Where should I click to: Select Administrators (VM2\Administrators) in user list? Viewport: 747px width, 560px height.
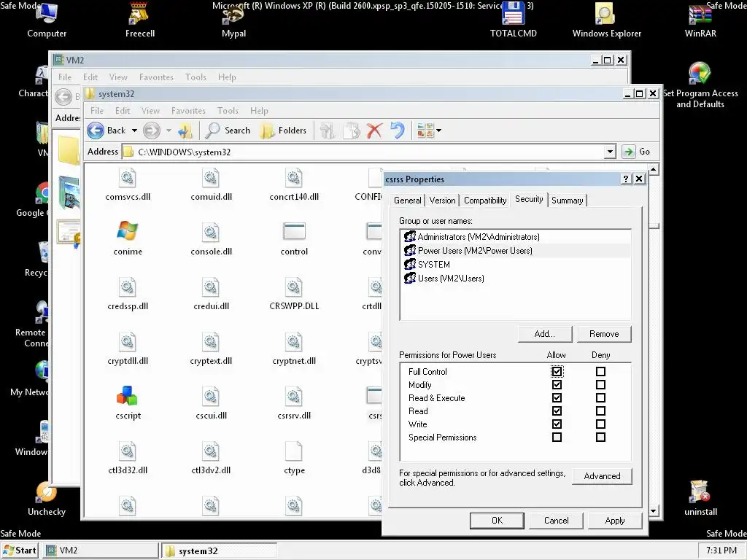pos(516,237)
